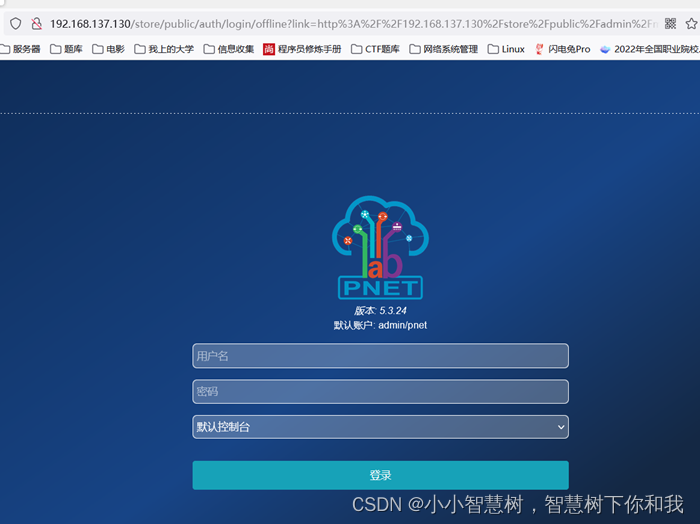Image resolution: width=700 pixels, height=524 pixels.
Task: Open the 电影 bookmark folder
Action: (108, 49)
